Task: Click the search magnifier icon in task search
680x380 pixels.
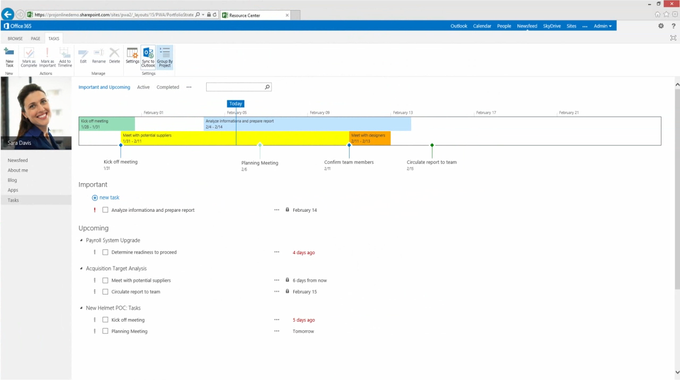Action: (267, 87)
